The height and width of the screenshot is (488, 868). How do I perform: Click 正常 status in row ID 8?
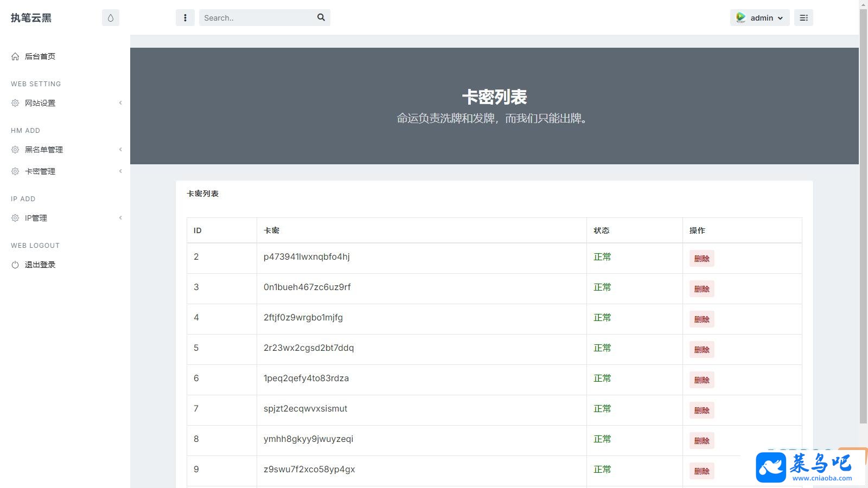(602, 439)
